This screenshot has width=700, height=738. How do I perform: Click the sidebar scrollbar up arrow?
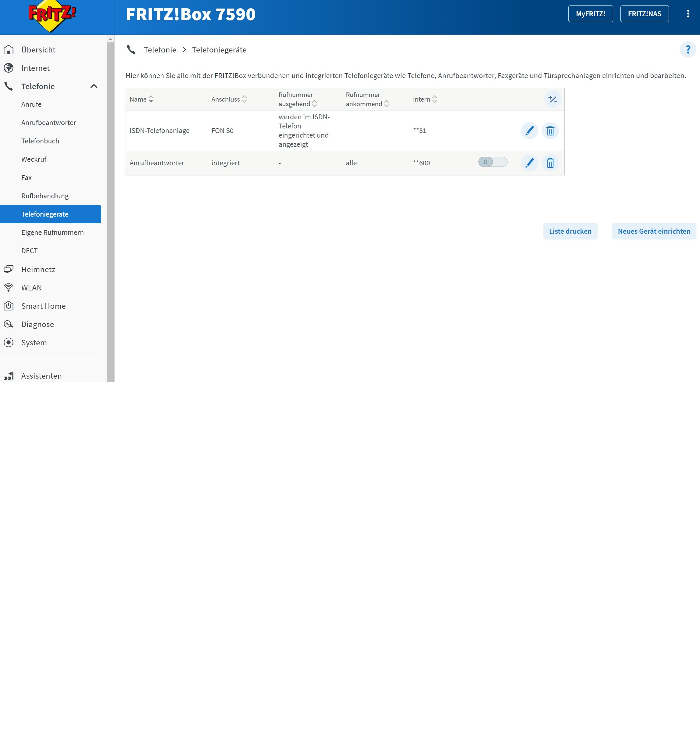pos(110,39)
